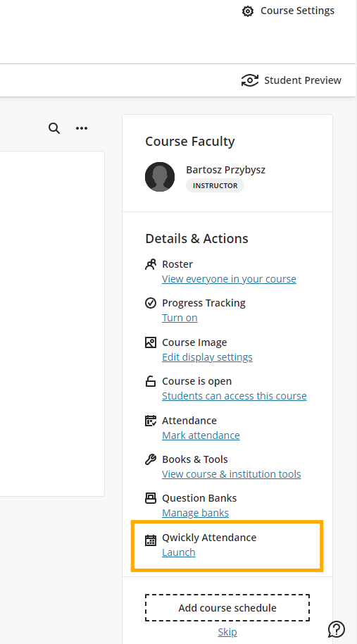Open the help question mark button
357x644 pixels.
337,628
